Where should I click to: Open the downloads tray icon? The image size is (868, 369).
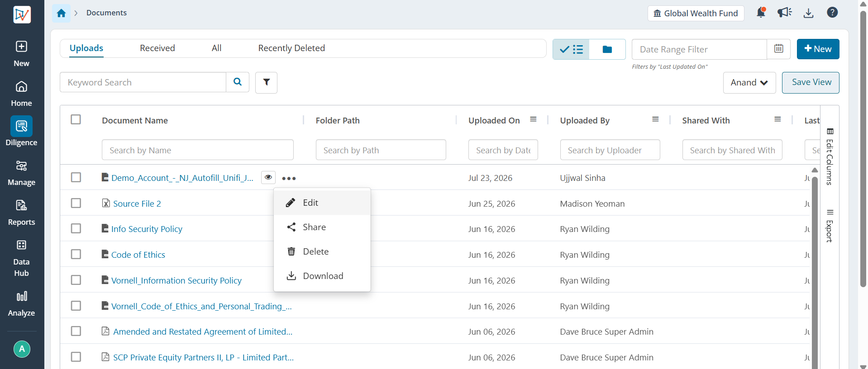click(x=809, y=13)
